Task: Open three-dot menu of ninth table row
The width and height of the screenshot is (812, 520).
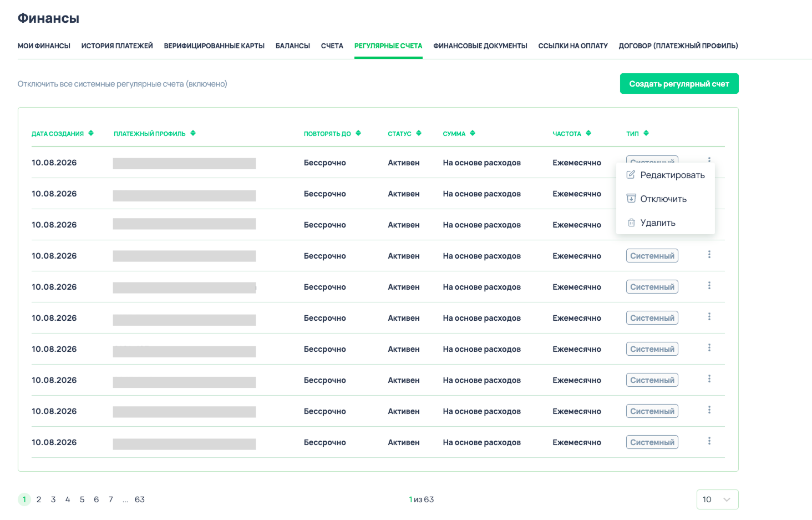Action: (709, 410)
